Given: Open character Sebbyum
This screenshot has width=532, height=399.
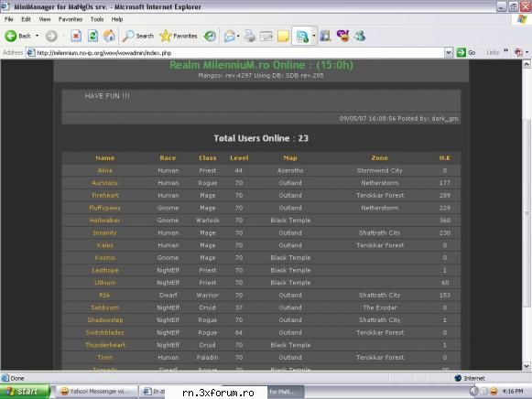Looking at the screenshot, I should tap(104, 307).
